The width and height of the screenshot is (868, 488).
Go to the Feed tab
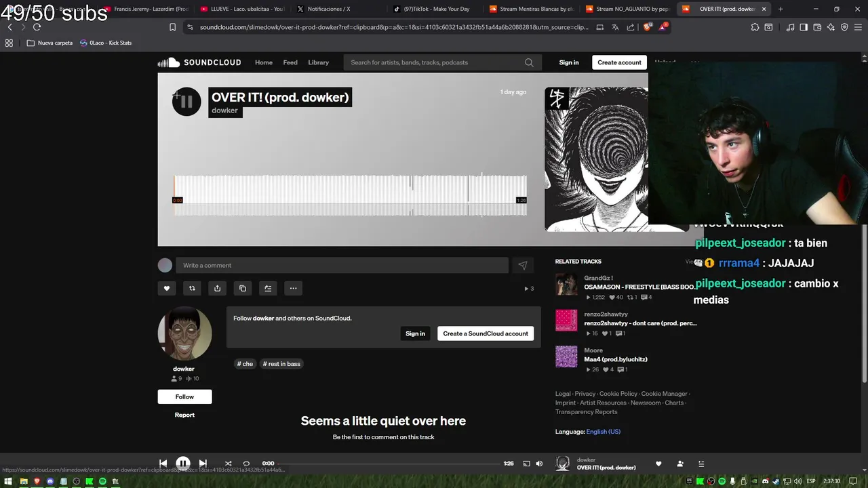290,62
